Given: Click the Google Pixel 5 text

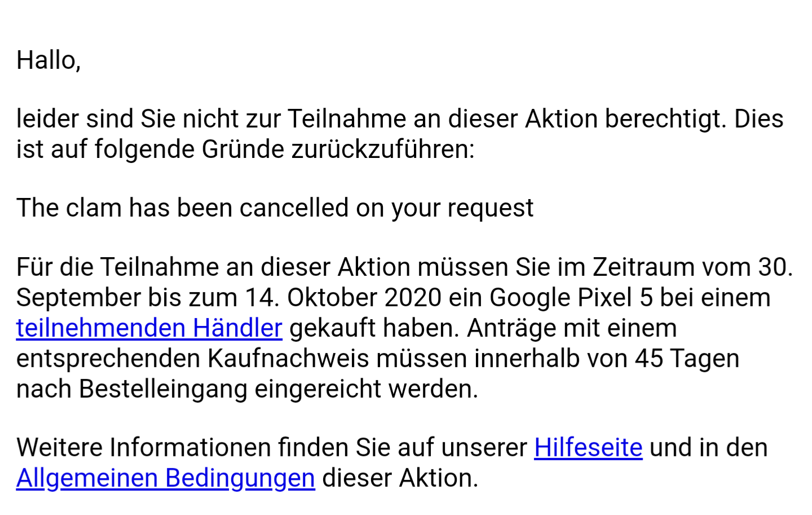Looking at the screenshot, I should pos(571,298).
